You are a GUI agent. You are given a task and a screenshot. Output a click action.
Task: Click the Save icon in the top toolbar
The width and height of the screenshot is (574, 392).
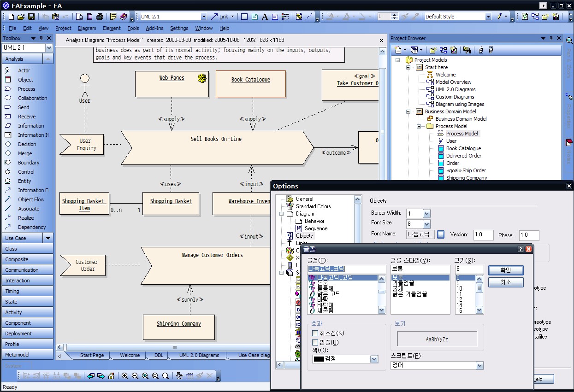(31, 17)
